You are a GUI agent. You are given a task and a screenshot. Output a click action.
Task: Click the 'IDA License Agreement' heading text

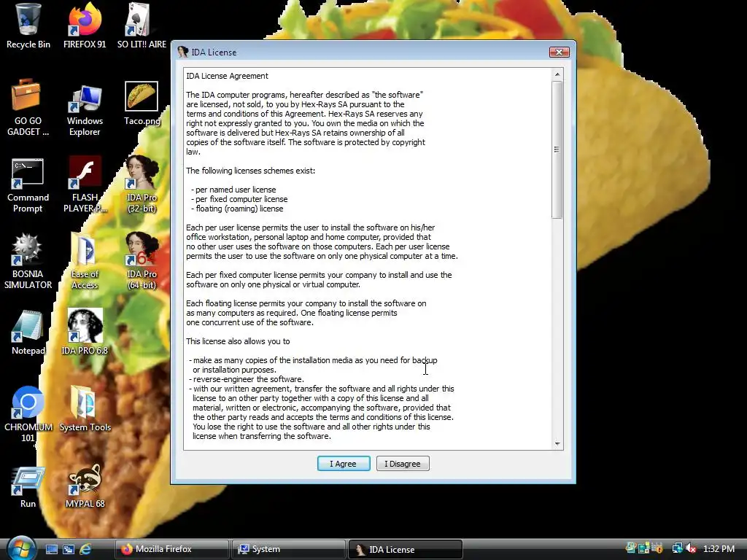coord(227,76)
